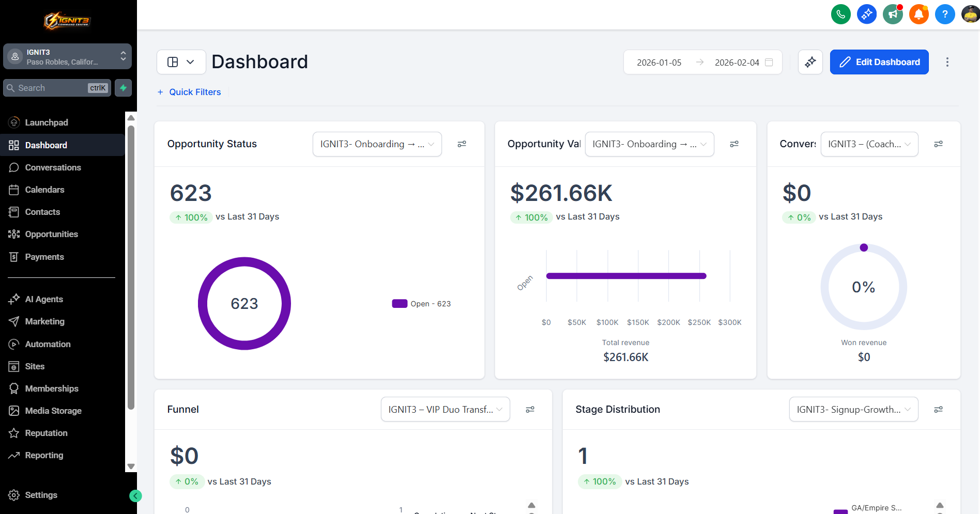This screenshot has height=514, width=980.
Task: Open Funnel widget filter settings icon
Action: coord(530,410)
